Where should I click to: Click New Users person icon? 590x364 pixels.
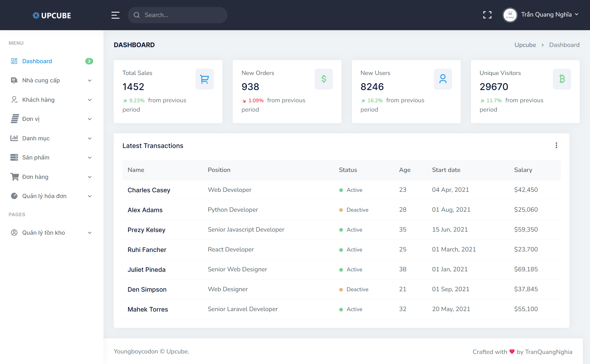[x=443, y=79]
